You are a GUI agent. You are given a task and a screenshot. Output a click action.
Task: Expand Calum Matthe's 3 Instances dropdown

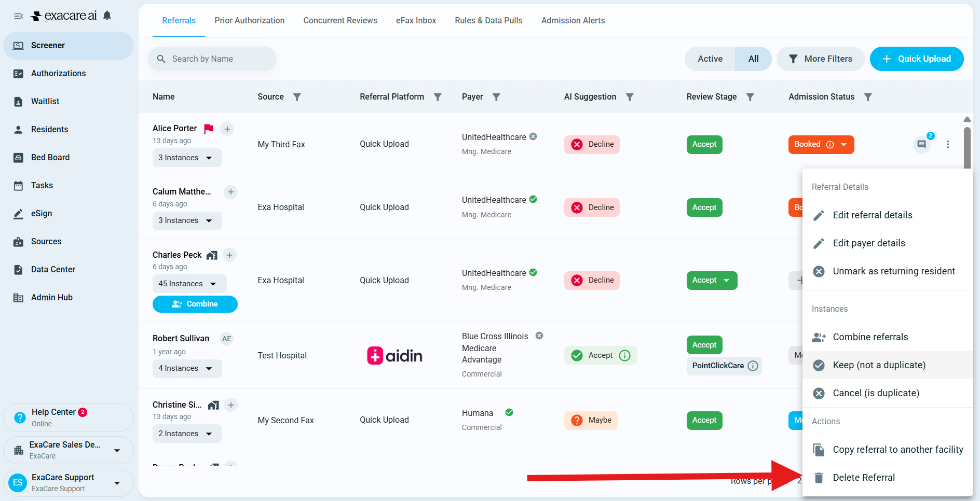(x=187, y=221)
